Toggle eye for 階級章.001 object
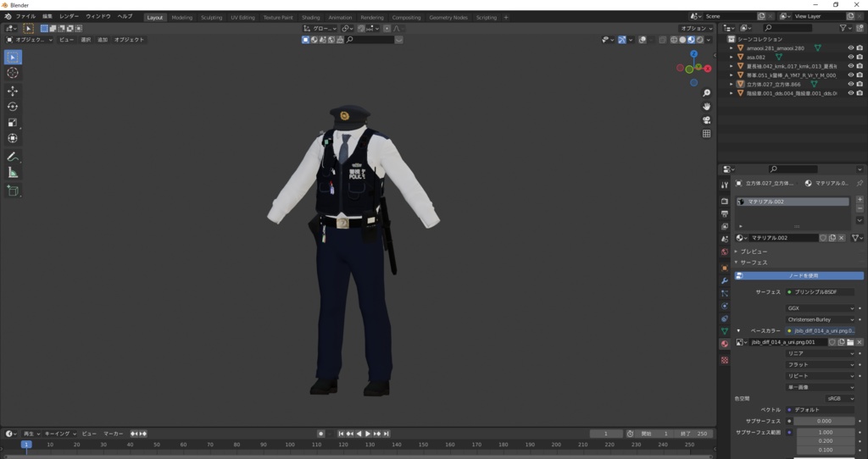This screenshot has height=459, width=868. pos(851,93)
